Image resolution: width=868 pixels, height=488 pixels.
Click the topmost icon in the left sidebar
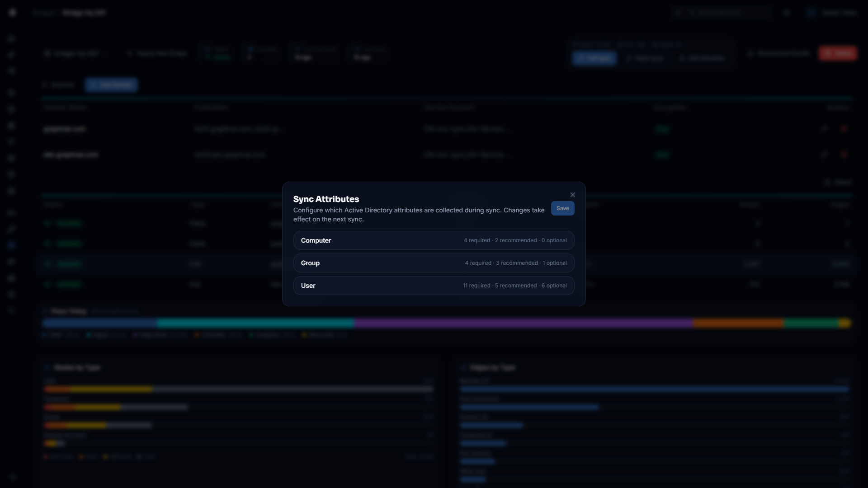(11, 39)
